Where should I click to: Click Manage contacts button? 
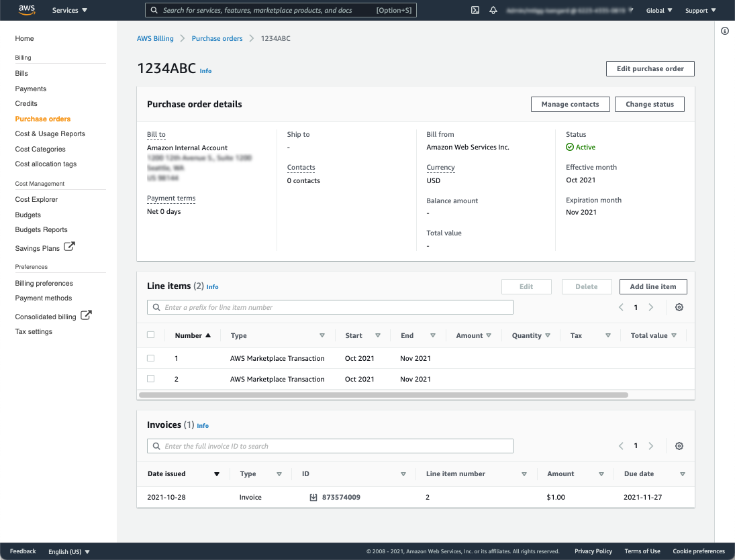570,104
